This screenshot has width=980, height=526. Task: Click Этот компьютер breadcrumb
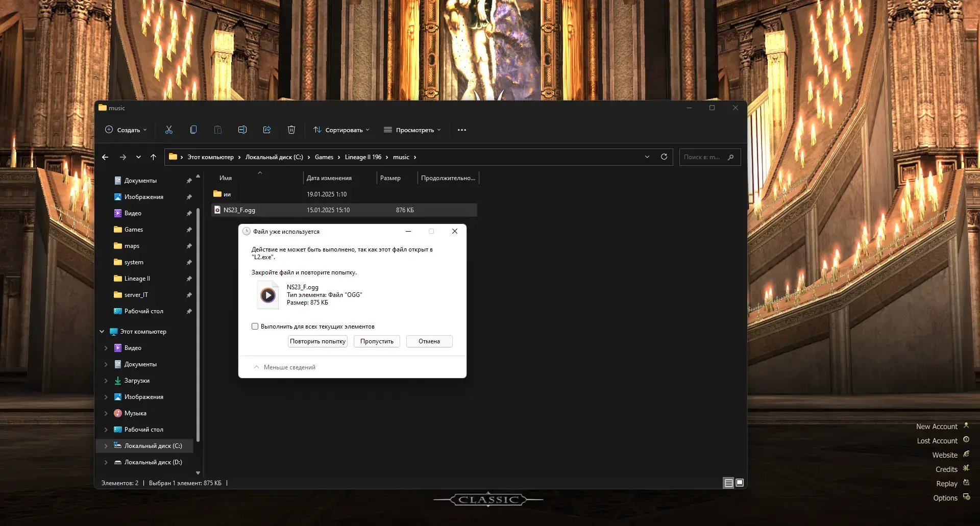(210, 157)
